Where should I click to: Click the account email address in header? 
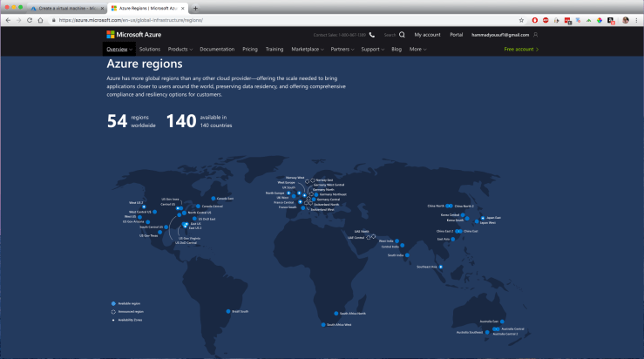(x=500, y=35)
